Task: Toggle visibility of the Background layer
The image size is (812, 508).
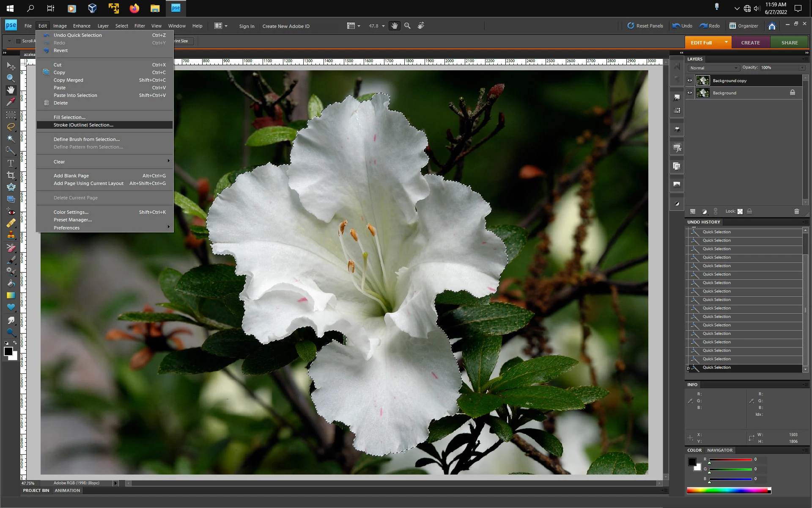Action: (690, 93)
